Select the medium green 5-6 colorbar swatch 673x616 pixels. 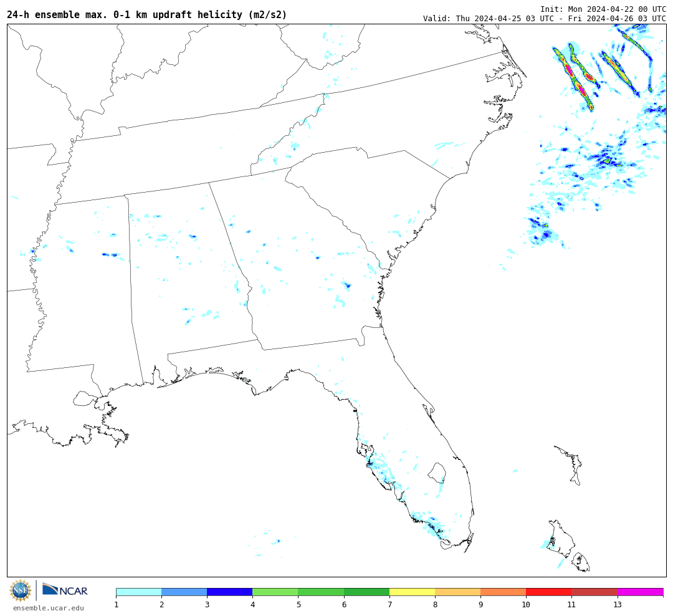click(x=321, y=592)
